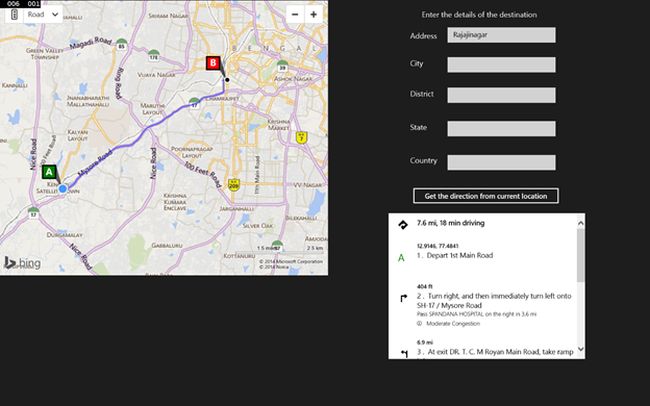Click the yellow 209 highway shield on map
Screen dimensions: 650x406
point(234,185)
